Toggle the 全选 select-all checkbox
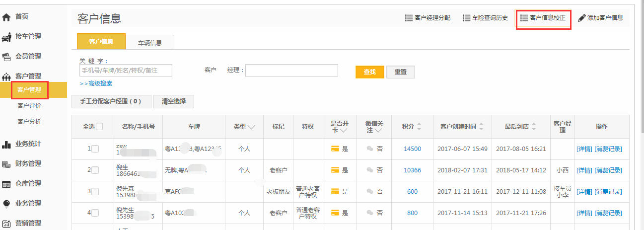The width and height of the screenshot is (644, 230). [99, 127]
